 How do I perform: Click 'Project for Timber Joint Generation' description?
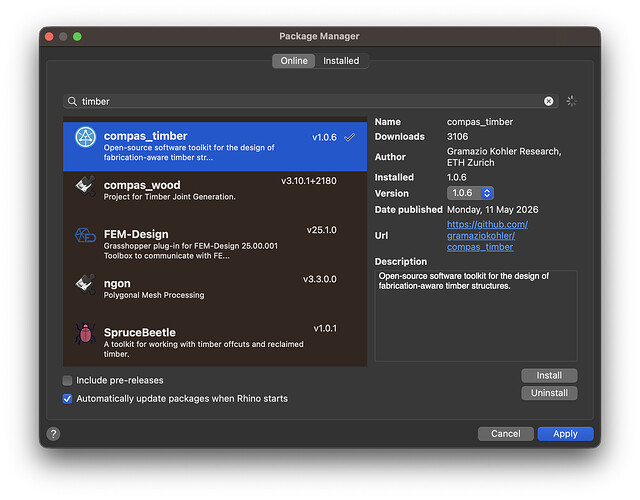coord(169,197)
